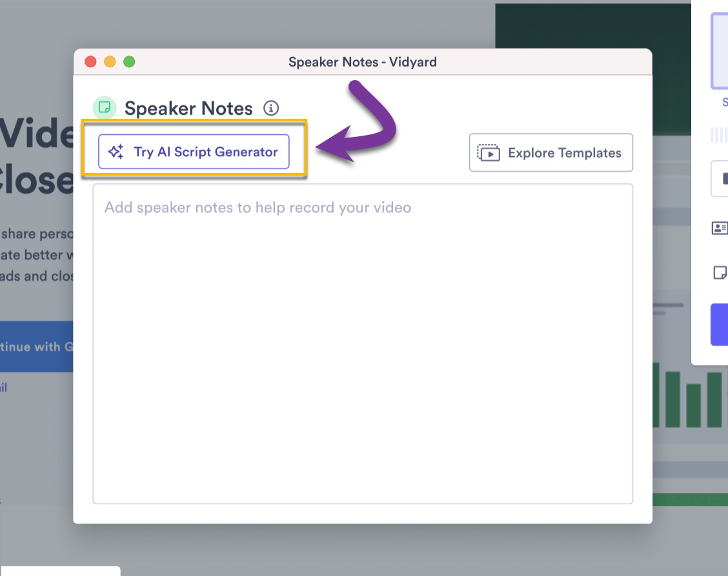This screenshot has width=728, height=576.
Task: Close the Speaker Notes window
Action: pos(90,62)
